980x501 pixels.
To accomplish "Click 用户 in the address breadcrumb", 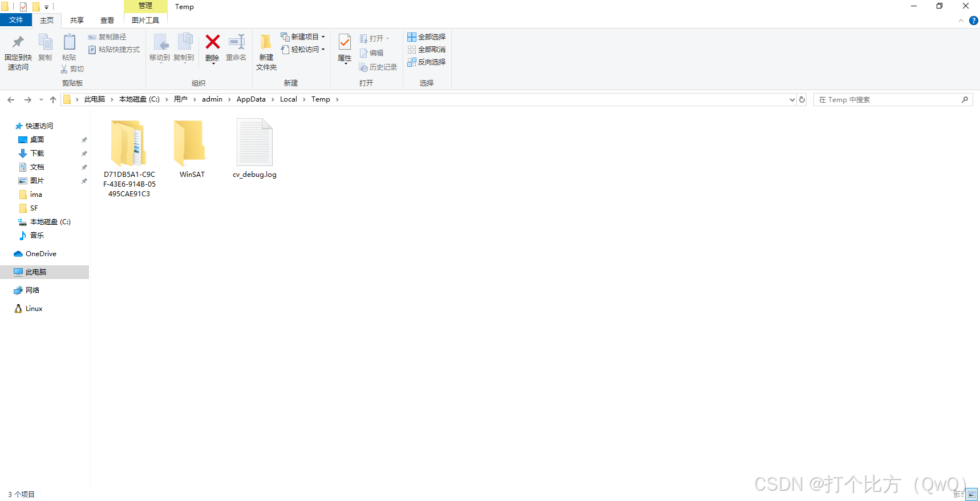I will click(x=181, y=99).
